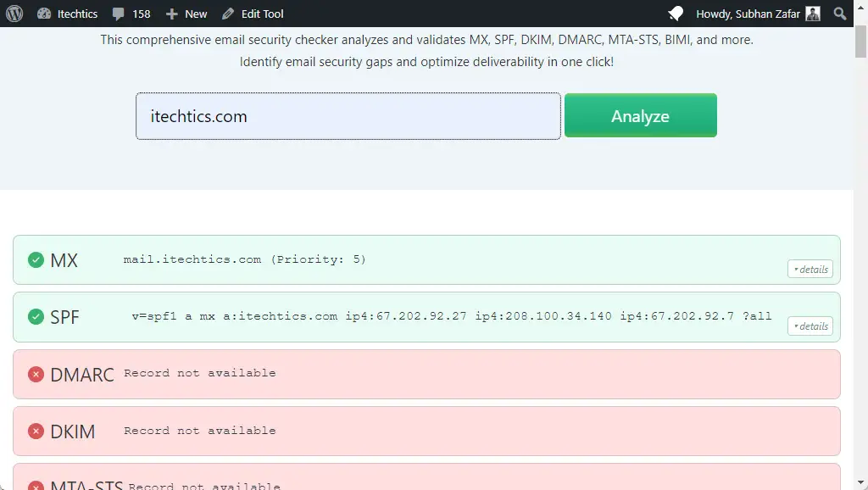Click the red cross icon for DKIM
Screen dimensions: 868x490
(36, 431)
